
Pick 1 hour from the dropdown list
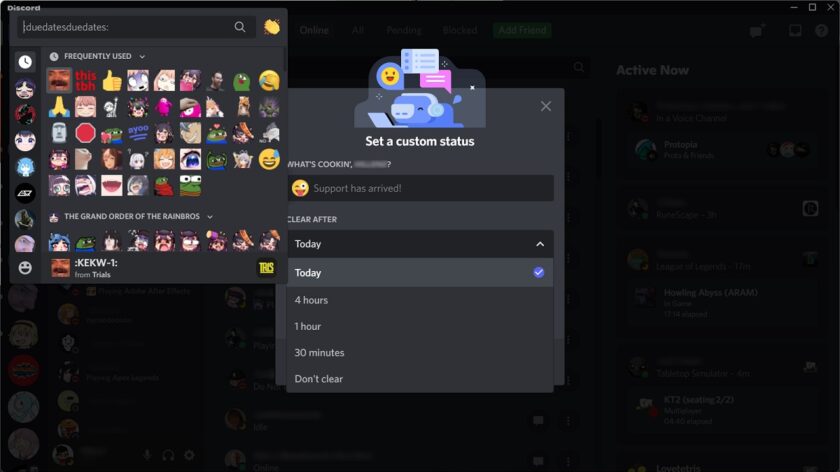coord(419,326)
